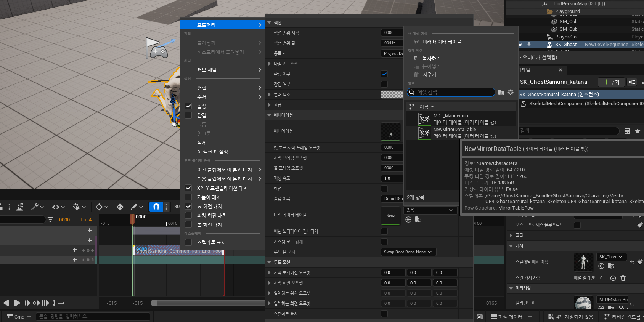Screen dimensions: 644x322
Task: Click the auto-key diamond key icon
Action: point(120,207)
